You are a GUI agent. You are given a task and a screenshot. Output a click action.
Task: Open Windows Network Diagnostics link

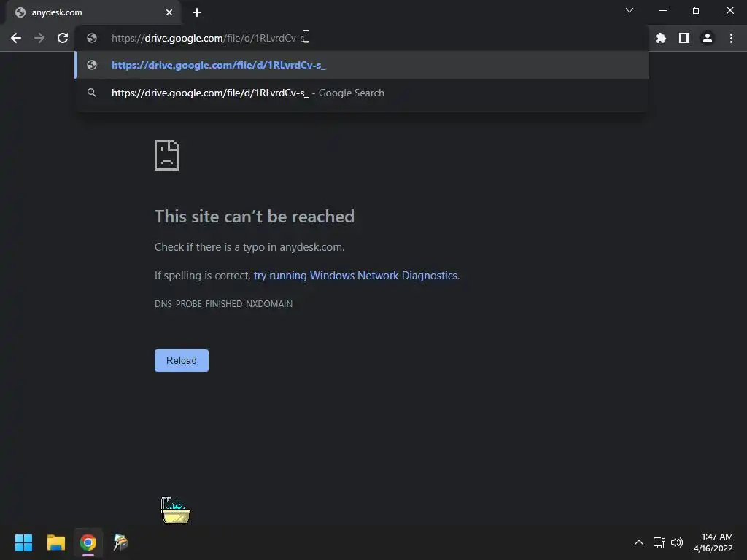355,276
